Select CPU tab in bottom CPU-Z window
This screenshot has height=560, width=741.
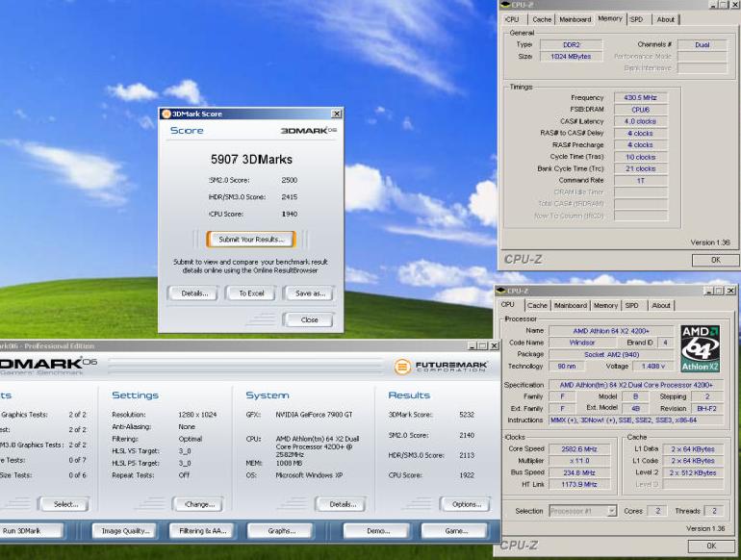pos(508,304)
